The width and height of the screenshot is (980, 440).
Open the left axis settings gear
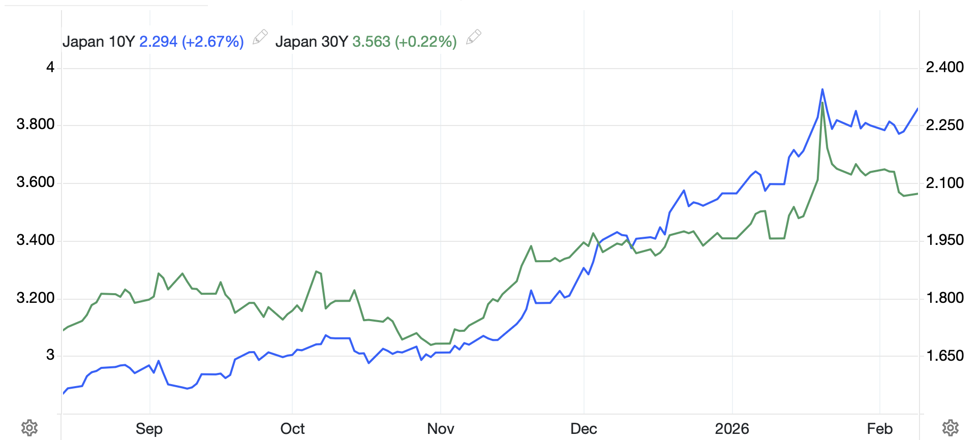click(29, 428)
